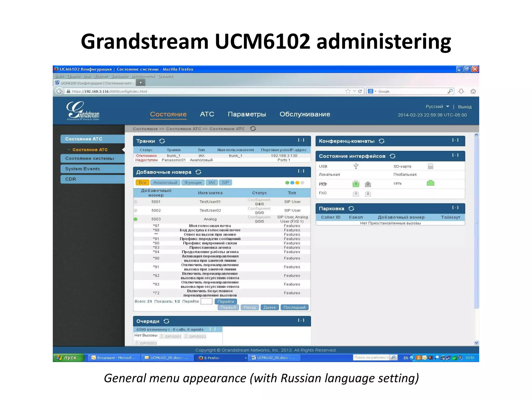Select the SIP extension filter
Viewport: 532px width, 399px height.
pyautogui.click(x=225, y=182)
